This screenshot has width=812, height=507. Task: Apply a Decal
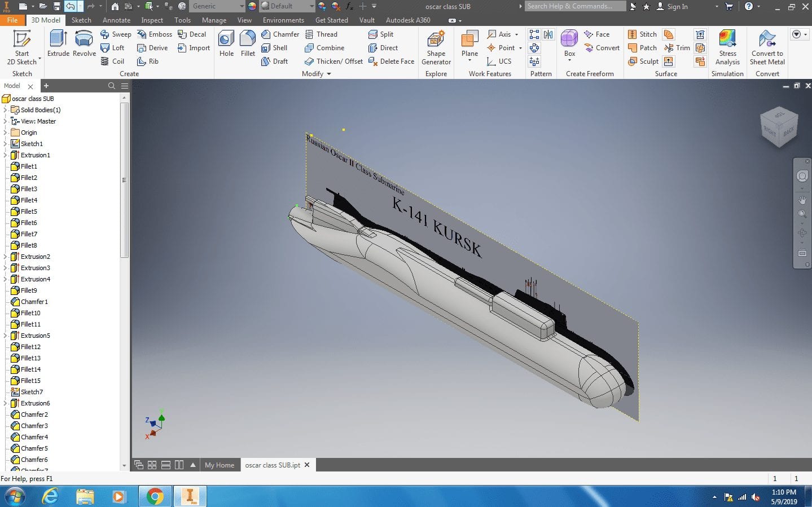pos(192,34)
